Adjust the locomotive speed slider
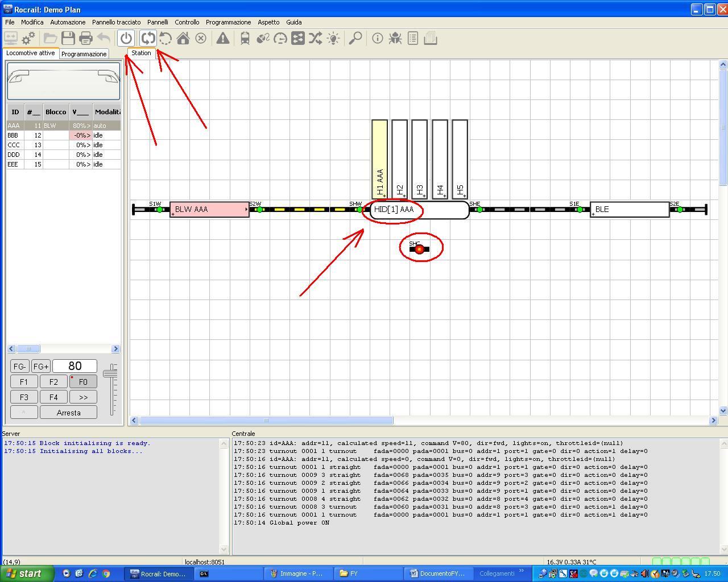The width and height of the screenshot is (728, 582). pyautogui.click(x=110, y=373)
